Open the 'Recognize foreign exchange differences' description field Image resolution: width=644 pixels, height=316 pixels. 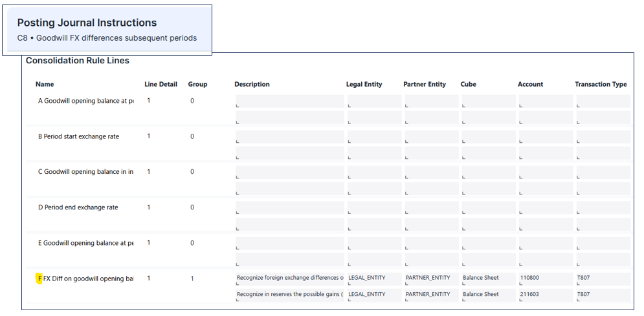pos(290,278)
